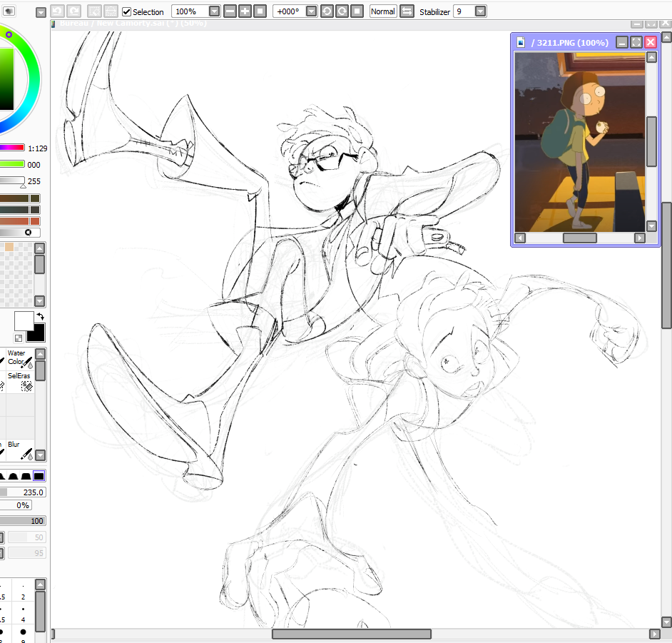Click the zoom out minus button
672x643 pixels.
point(230,11)
